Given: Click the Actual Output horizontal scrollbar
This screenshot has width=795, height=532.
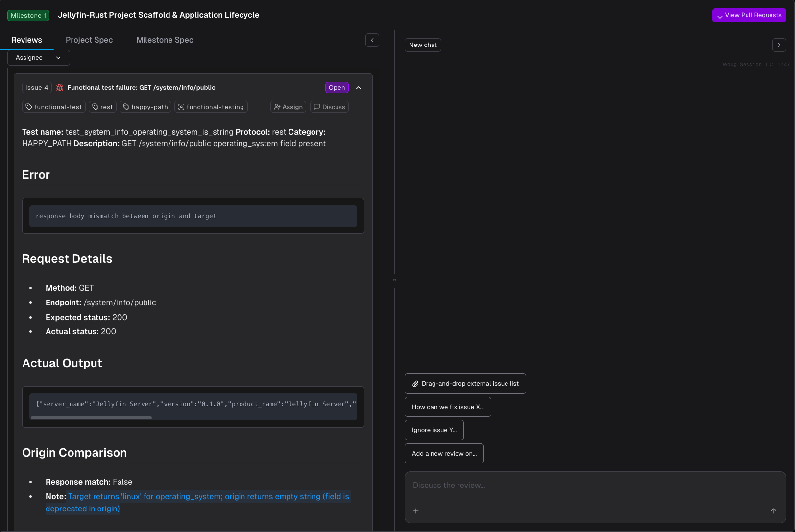Looking at the screenshot, I should [x=91, y=418].
